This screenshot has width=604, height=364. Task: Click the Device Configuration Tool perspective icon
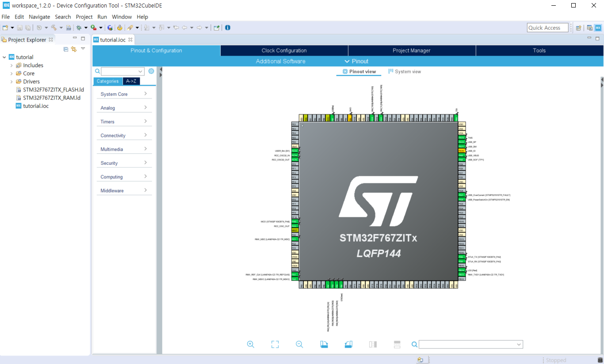(x=598, y=27)
